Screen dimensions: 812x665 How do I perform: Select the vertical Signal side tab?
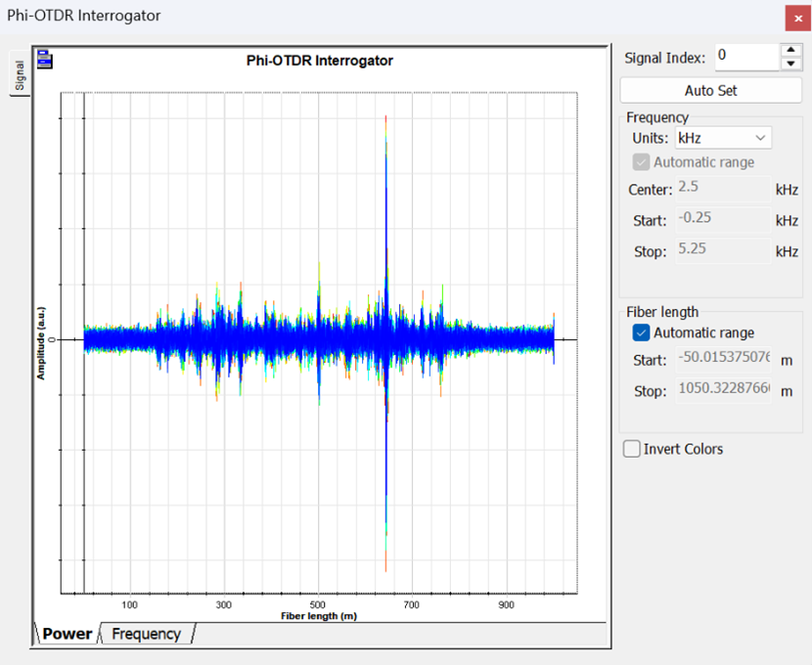(x=20, y=73)
